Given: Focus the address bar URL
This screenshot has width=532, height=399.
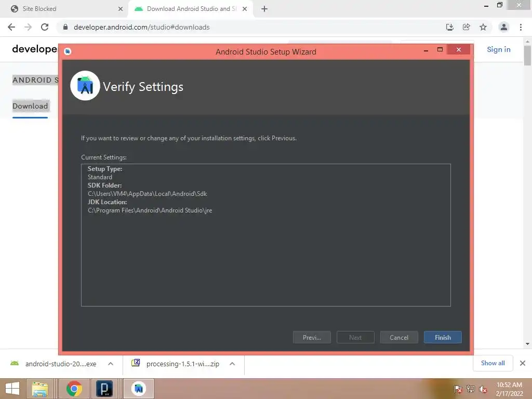Looking at the screenshot, I should [141, 27].
